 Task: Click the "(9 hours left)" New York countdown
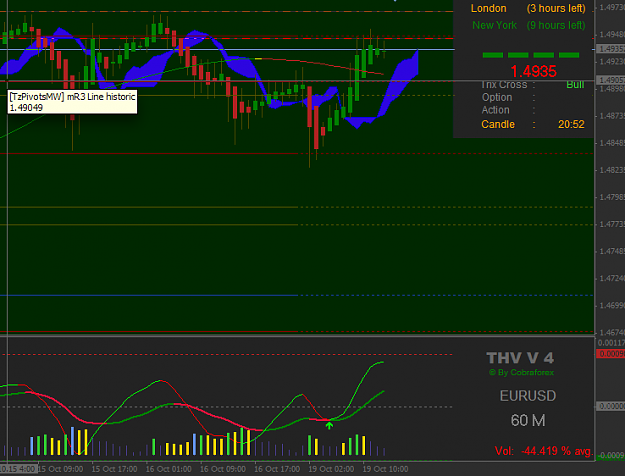tap(556, 25)
